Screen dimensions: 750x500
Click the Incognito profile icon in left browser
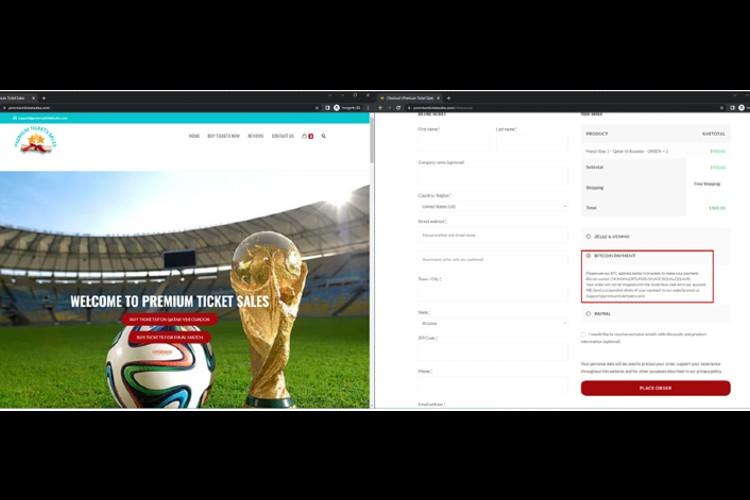(337, 108)
